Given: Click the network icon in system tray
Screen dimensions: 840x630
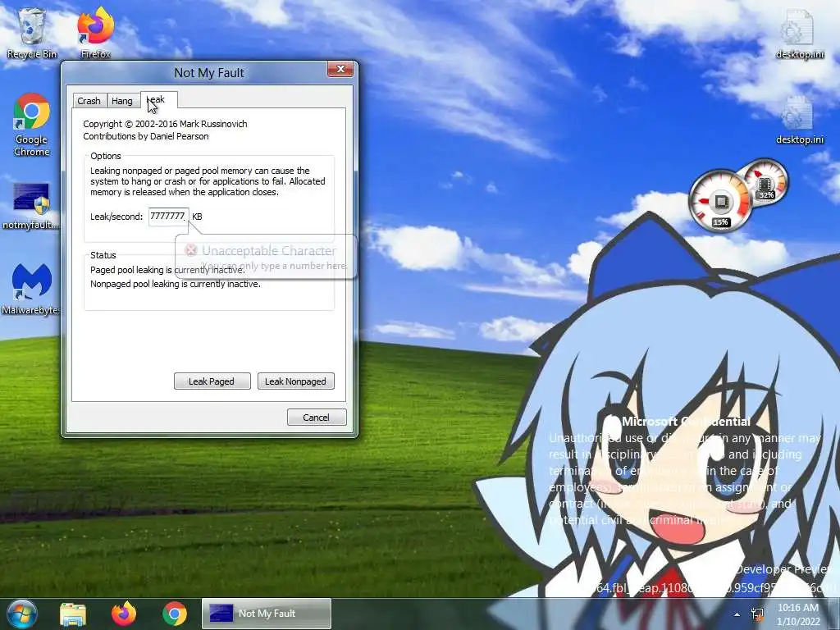Looking at the screenshot, I should click(x=757, y=614).
